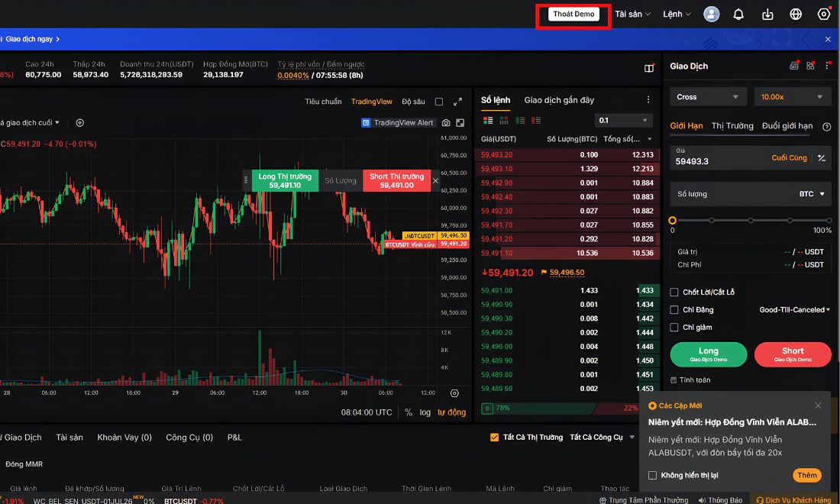
Task: Click the chart layout icon beside the camera
Action: 460,123
